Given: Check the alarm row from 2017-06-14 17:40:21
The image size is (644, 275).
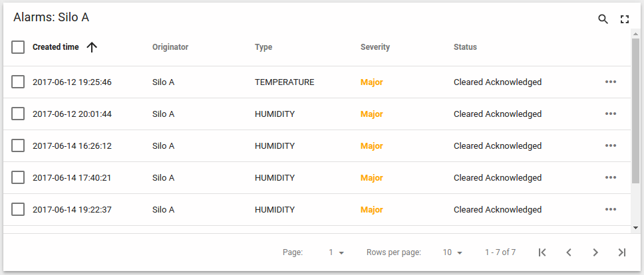Looking at the screenshot, I should (x=19, y=178).
